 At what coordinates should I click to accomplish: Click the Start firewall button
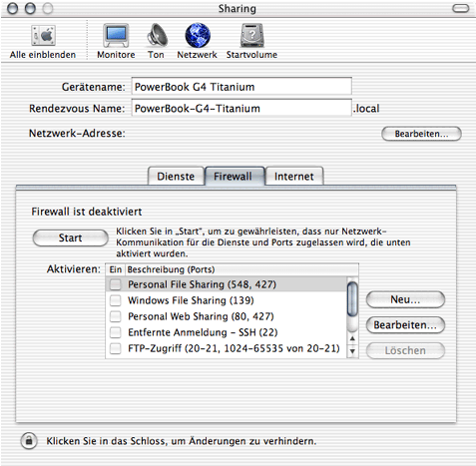coord(70,238)
